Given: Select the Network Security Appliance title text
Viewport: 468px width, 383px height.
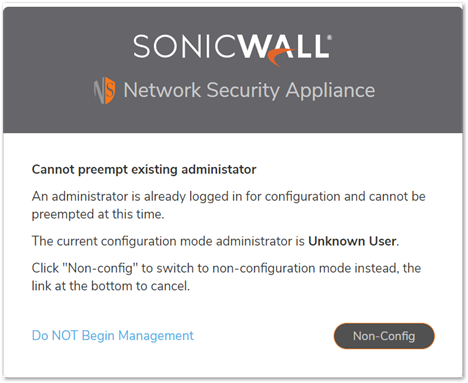Looking at the screenshot, I should [249, 90].
